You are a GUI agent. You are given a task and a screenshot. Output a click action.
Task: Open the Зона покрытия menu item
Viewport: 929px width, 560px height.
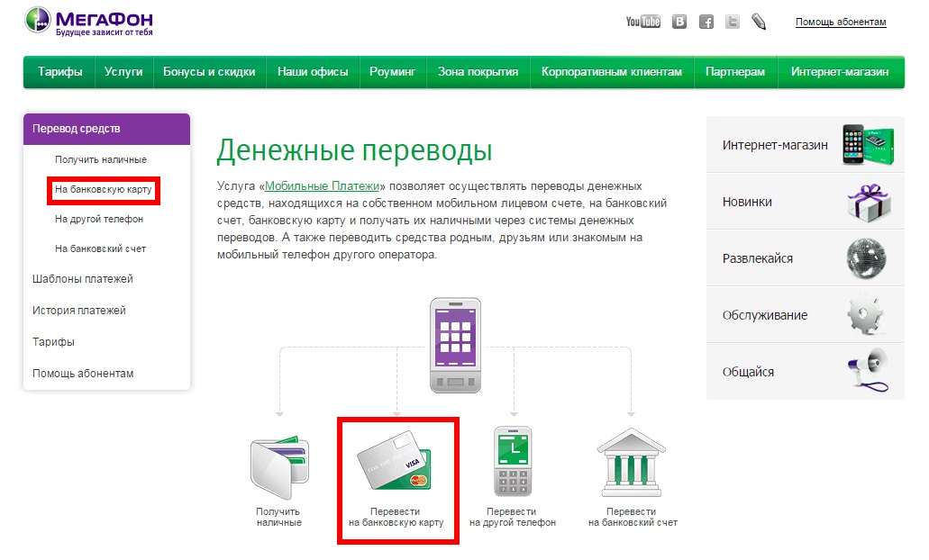pyautogui.click(x=477, y=71)
